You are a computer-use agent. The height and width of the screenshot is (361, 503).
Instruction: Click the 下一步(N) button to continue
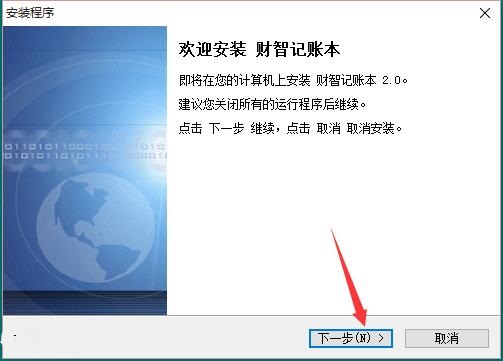click(x=351, y=338)
